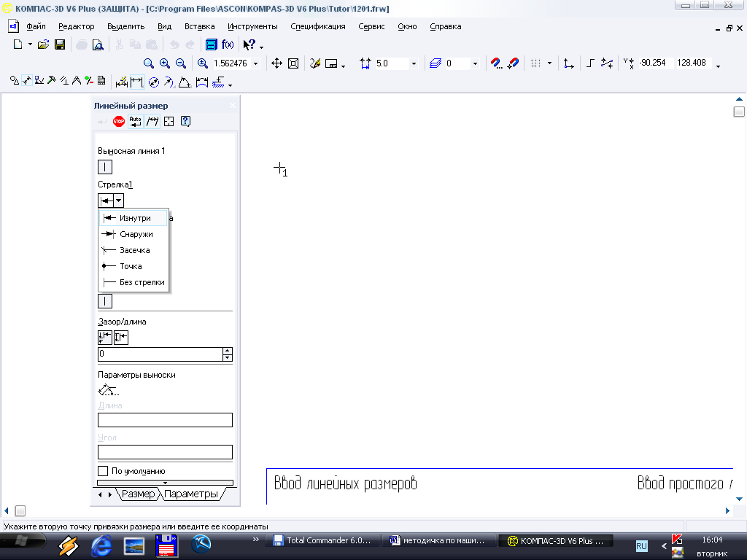The image size is (747, 560).
Task: Open the Спецификация menu
Action: 318,27
